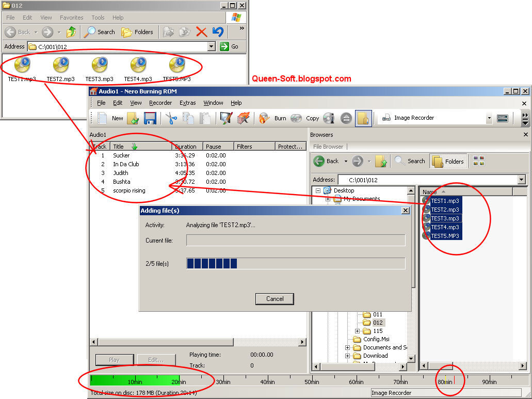The height and width of the screenshot is (399, 532).
Task: Toggle Folders pane in 012 Explorer window
Action: (x=137, y=32)
